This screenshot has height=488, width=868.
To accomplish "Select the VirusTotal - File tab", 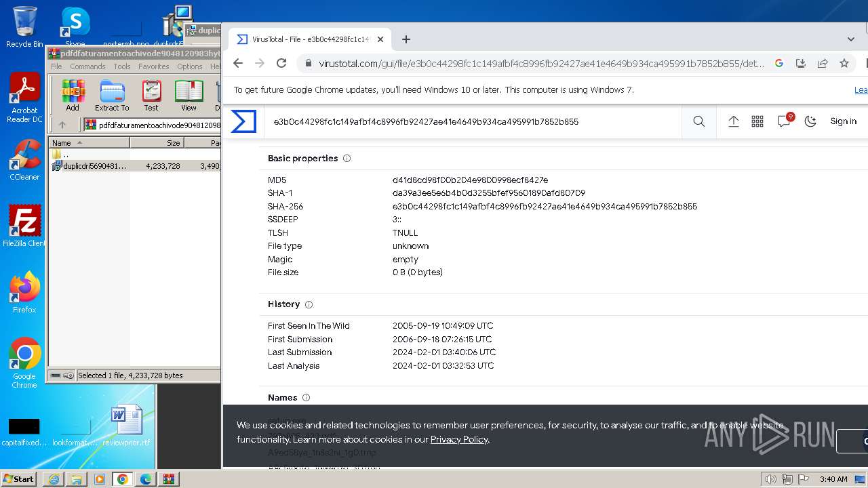I will [309, 39].
